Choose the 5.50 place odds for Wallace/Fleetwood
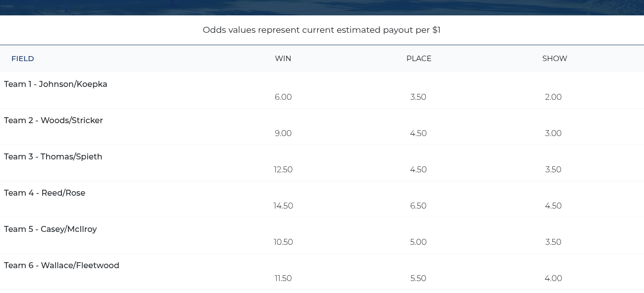The image size is (644, 293). (x=418, y=279)
